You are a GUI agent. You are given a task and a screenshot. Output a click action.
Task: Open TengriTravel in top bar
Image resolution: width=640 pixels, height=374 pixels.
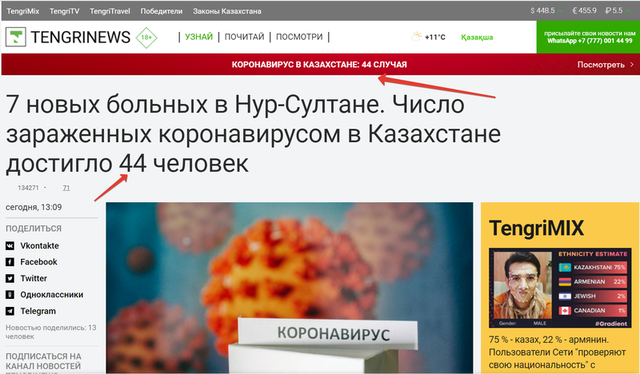point(110,11)
